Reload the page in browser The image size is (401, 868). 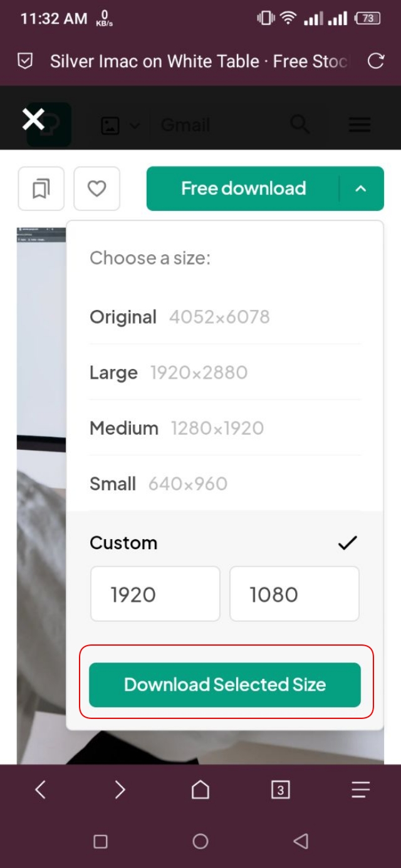[x=375, y=61]
